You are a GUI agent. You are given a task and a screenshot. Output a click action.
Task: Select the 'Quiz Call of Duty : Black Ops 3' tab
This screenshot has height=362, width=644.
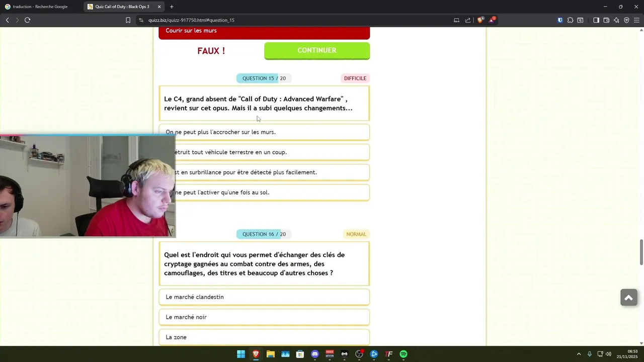coord(123,7)
